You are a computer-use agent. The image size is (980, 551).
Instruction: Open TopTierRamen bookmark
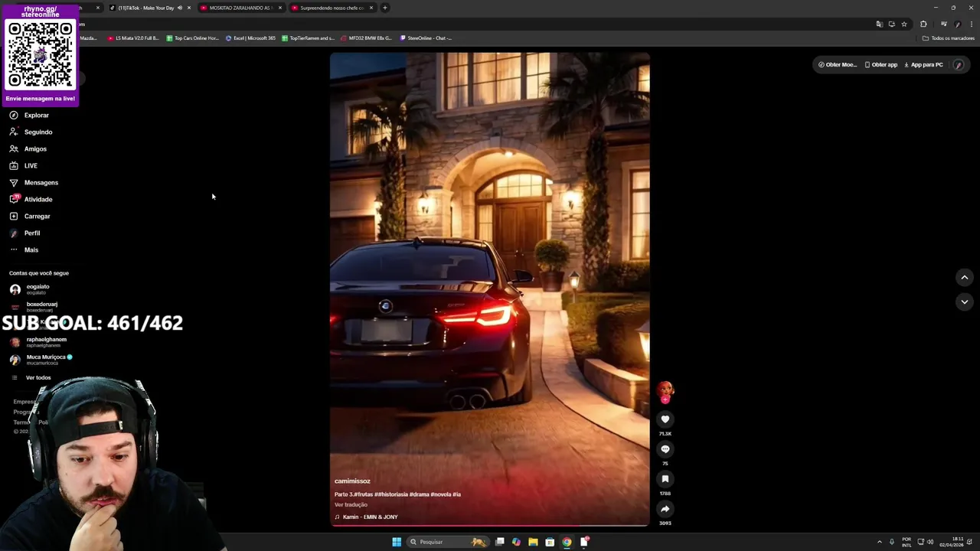pyautogui.click(x=309, y=37)
